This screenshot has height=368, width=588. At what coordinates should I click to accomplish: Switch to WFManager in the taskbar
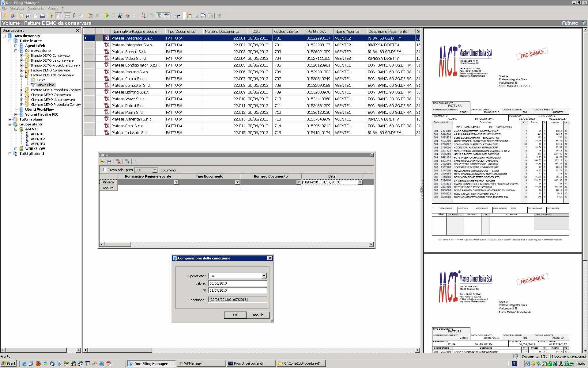[x=201, y=363]
